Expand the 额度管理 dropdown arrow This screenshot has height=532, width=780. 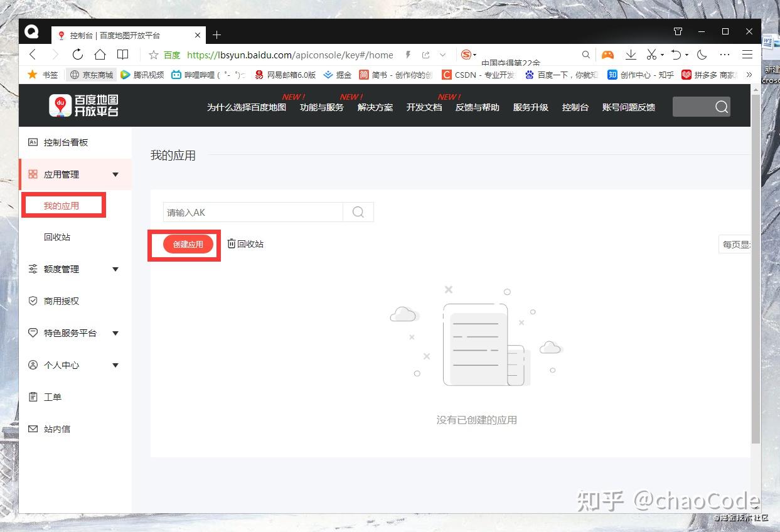[115, 269]
